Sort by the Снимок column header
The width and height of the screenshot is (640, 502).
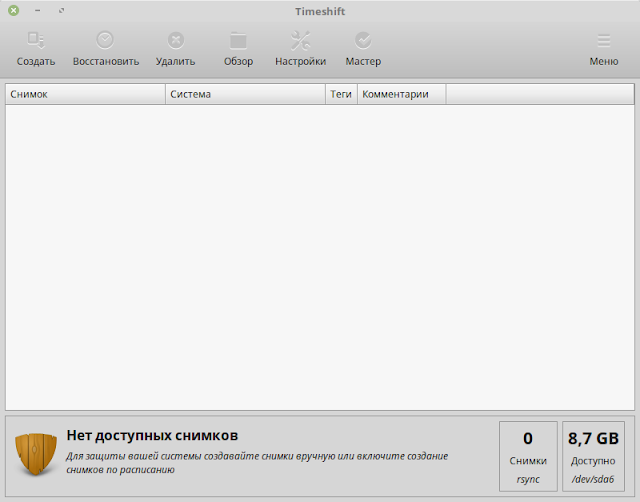coord(85,94)
